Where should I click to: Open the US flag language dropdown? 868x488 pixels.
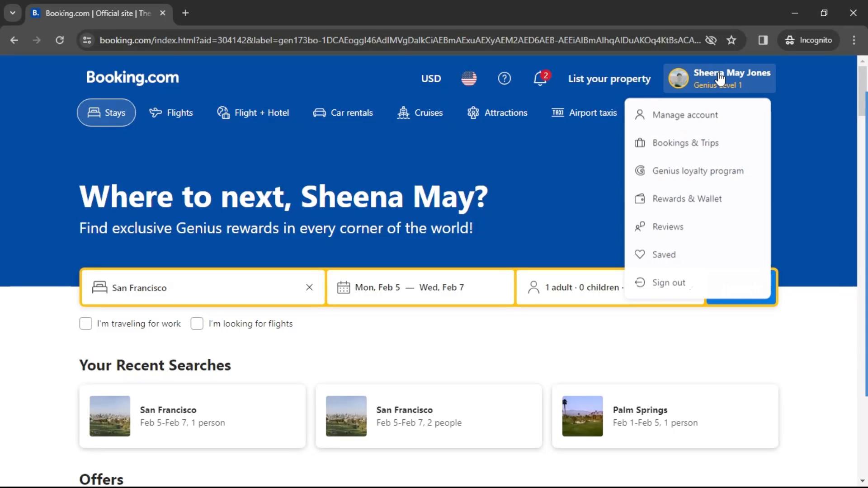tap(469, 78)
